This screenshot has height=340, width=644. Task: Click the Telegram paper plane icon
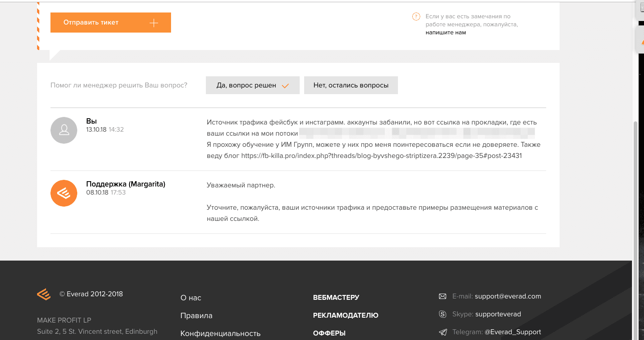point(443,332)
